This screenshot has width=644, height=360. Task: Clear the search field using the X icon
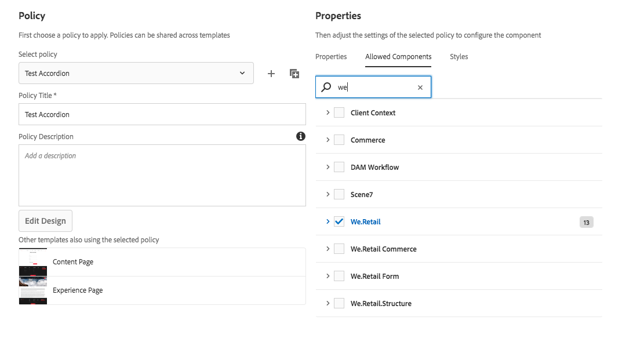[420, 87]
